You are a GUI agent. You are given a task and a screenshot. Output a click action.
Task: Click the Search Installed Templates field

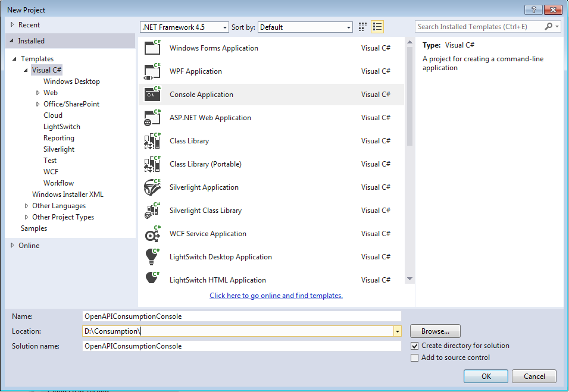coord(480,27)
